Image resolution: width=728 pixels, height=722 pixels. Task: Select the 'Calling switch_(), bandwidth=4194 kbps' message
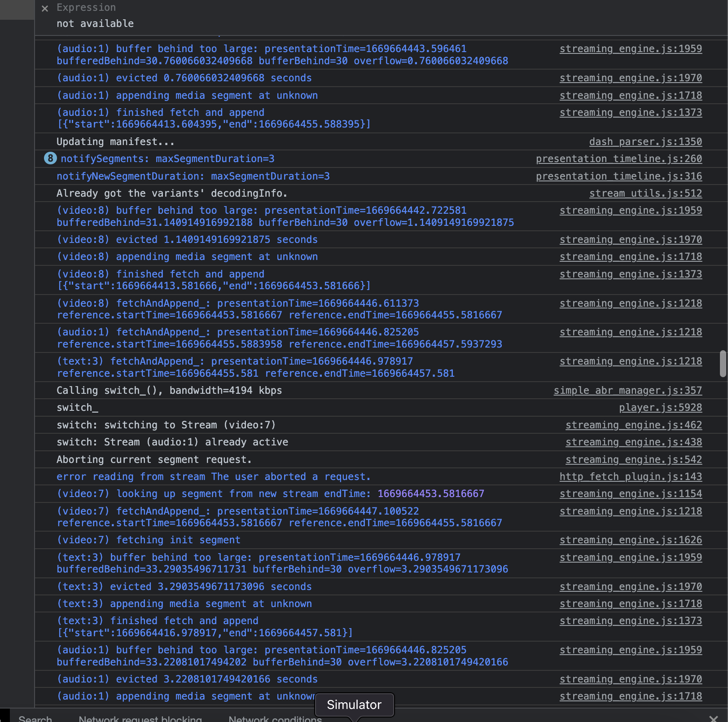(169, 390)
